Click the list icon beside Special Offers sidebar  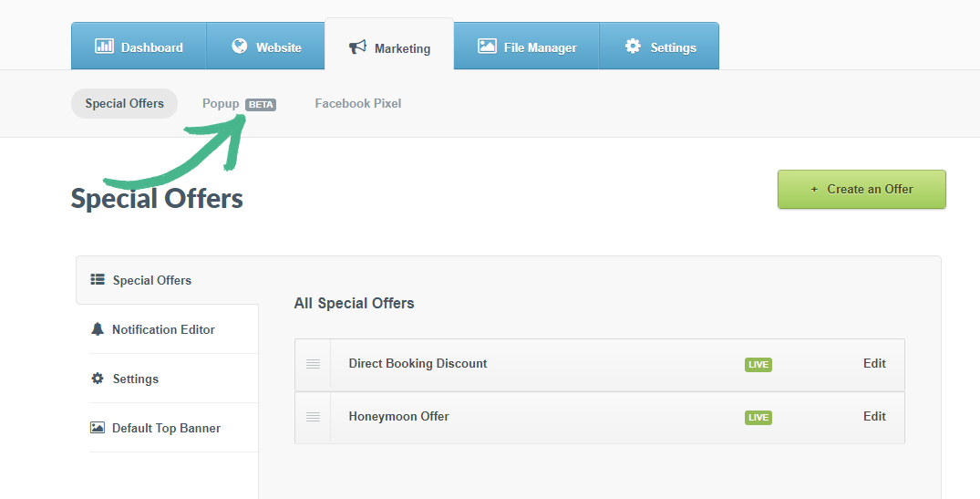pos(98,280)
